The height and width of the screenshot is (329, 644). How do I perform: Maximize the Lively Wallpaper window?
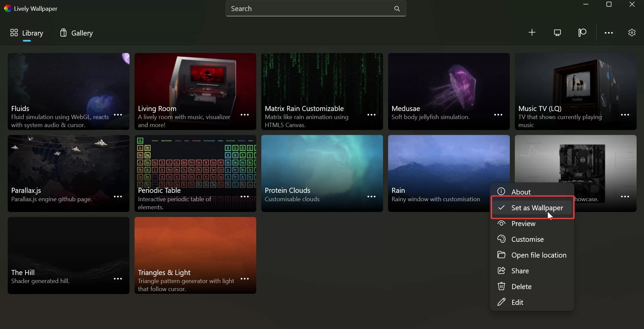click(x=609, y=5)
